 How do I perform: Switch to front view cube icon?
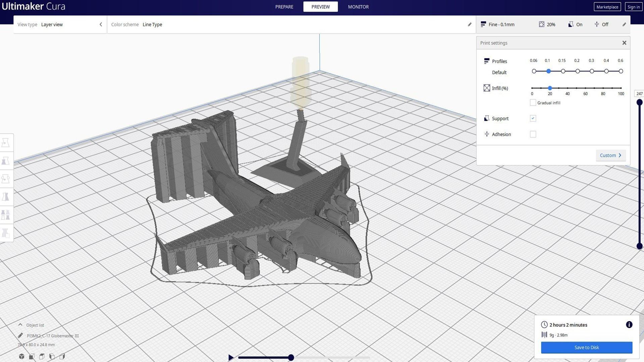click(32, 356)
